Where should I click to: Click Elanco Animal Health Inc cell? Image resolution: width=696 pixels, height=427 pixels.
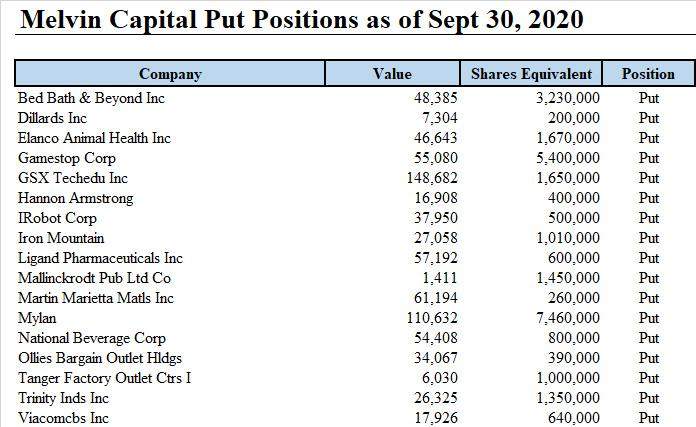pos(94,138)
